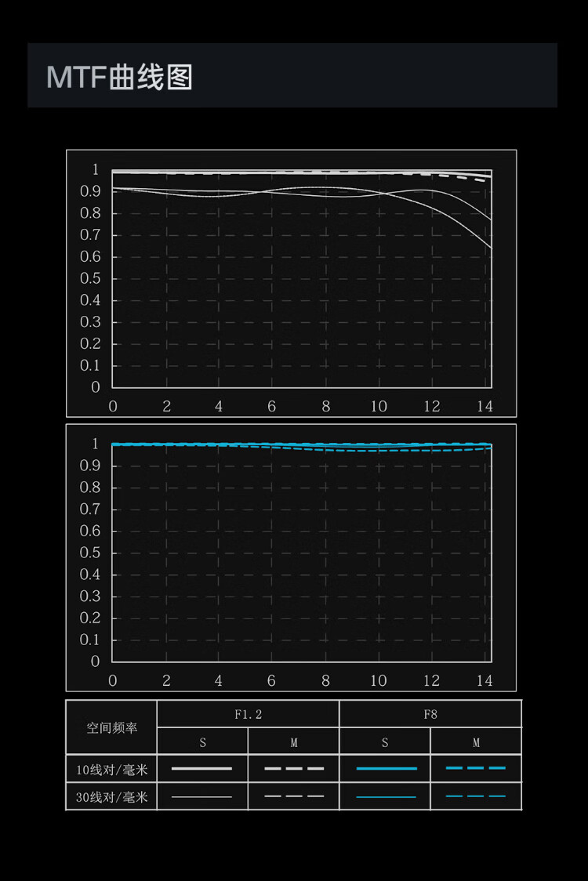Click thin blue solid line sample
588x881 pixels.
click(x=385, y=796)
